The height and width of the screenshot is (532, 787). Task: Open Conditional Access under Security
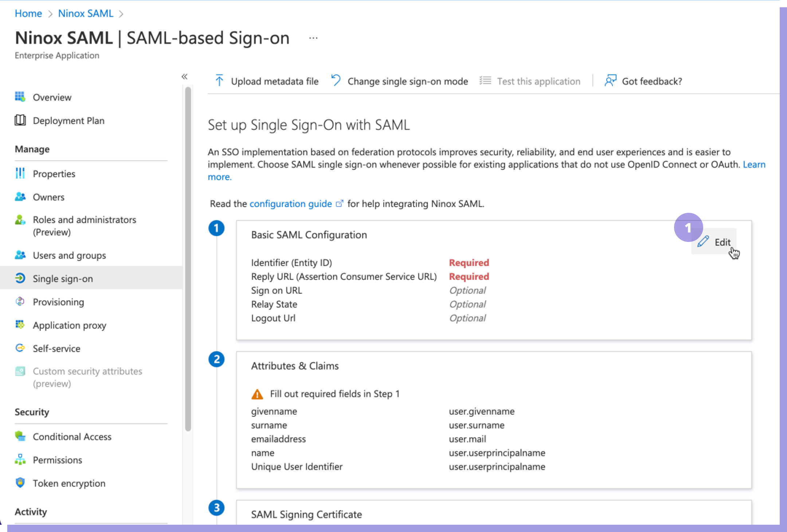(x=72, y=437)
